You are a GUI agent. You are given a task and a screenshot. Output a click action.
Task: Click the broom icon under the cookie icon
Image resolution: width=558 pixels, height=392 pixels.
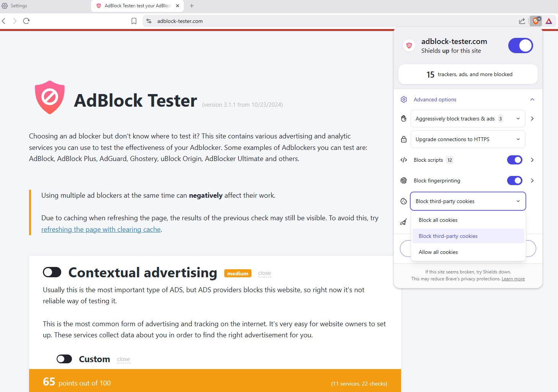(x=403, y=222)
